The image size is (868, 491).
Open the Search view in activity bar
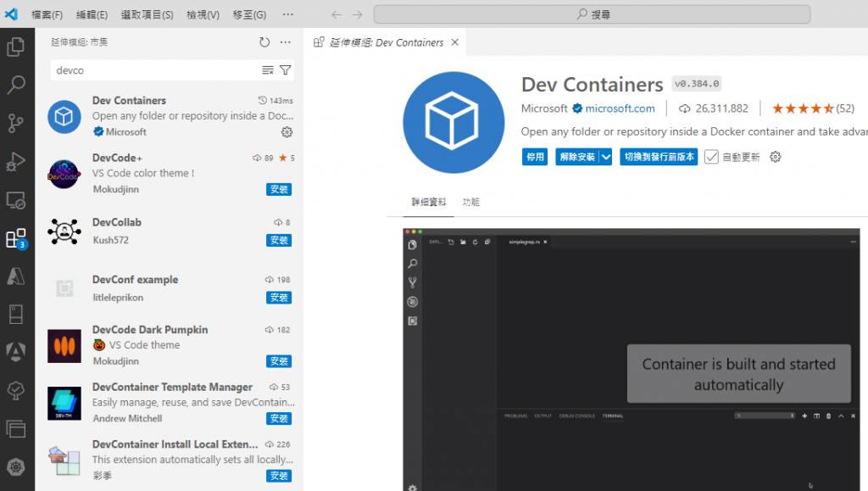pos(15,85)
